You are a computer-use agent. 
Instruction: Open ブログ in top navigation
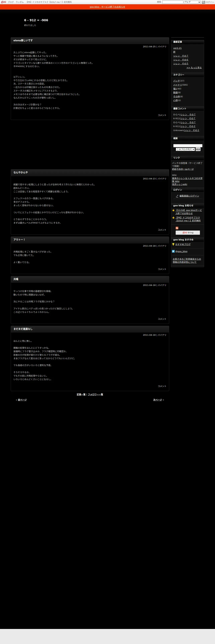click(x=11, y=2)
